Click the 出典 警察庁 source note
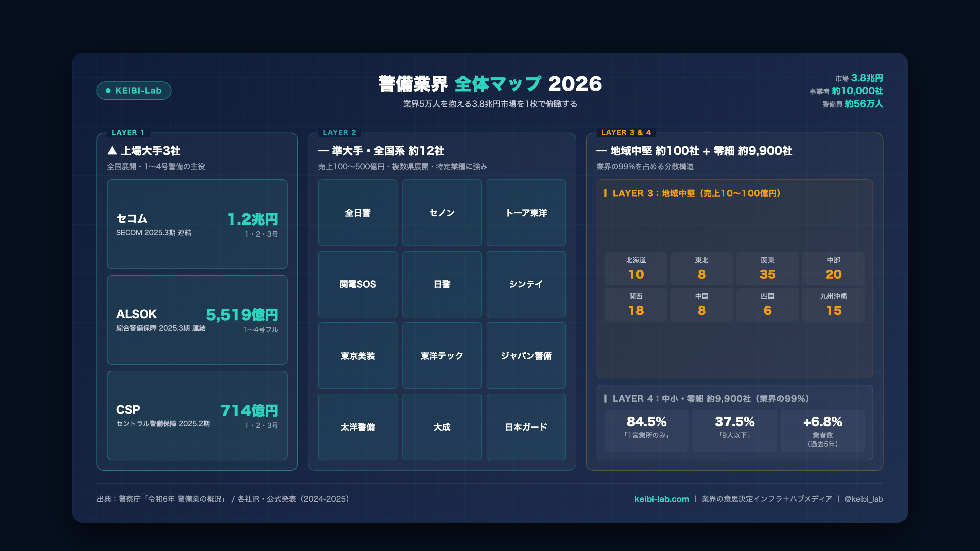This screenshot has width=980, height=551. (x=223, y=499)
